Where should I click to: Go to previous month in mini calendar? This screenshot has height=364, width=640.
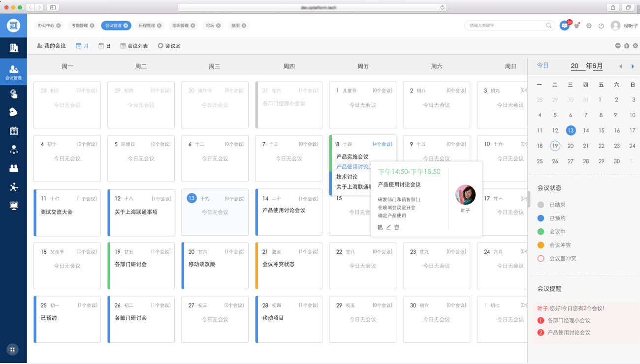tap(620, 66)
